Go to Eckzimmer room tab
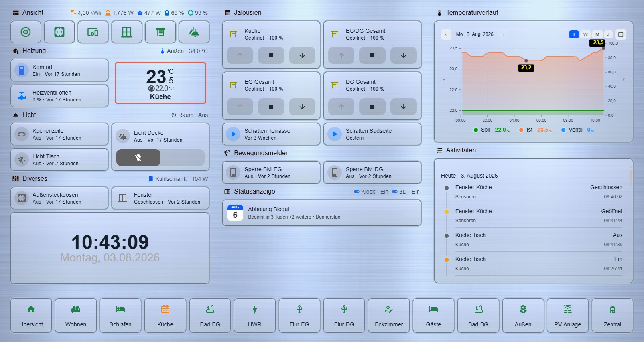Viewport: 644px width, 342px height. pyautogui.click(x=389, y=315)
